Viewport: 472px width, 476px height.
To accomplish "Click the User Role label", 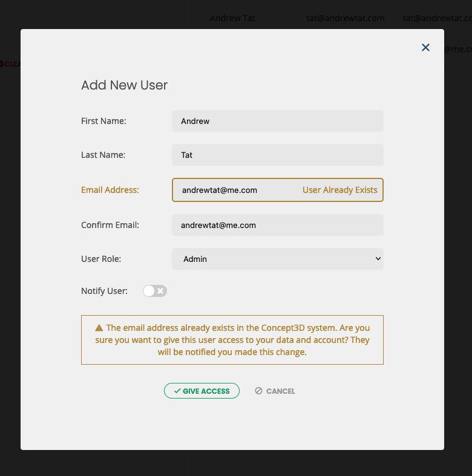I will point(101,259).
